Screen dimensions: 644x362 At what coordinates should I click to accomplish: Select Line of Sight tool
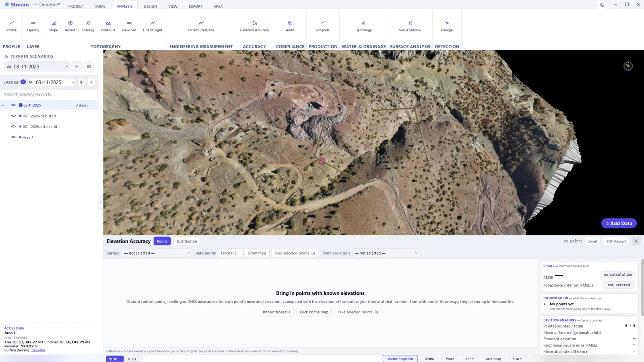[x=153, y=26]
